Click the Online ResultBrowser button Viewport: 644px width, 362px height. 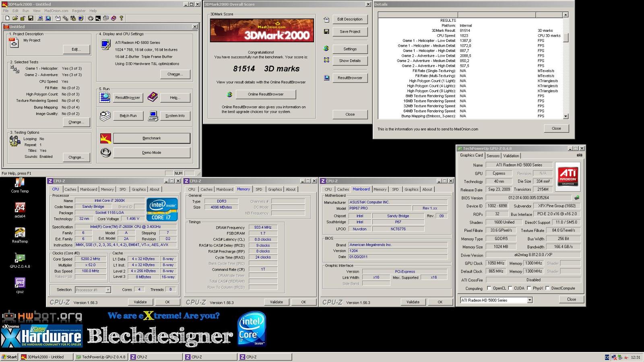266,94
